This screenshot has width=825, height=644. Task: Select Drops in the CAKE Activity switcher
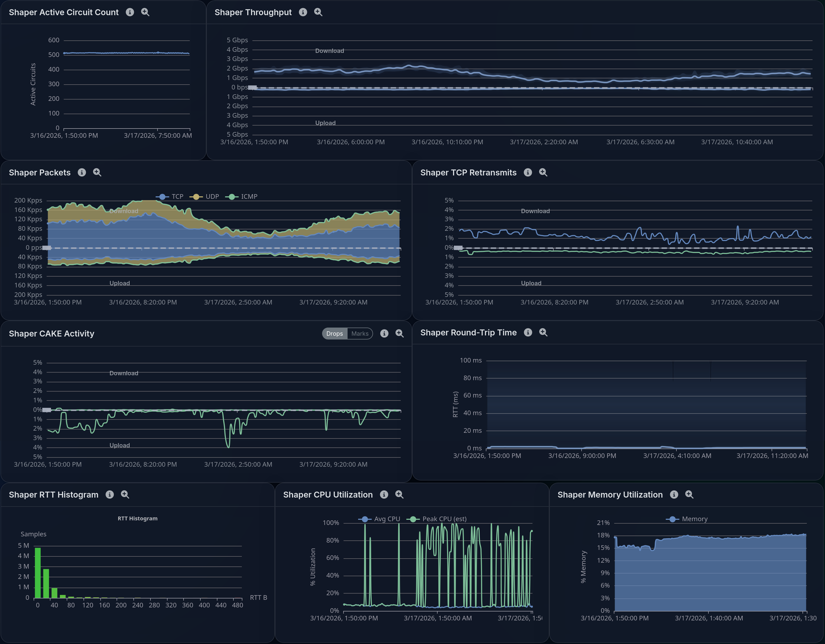334,334
